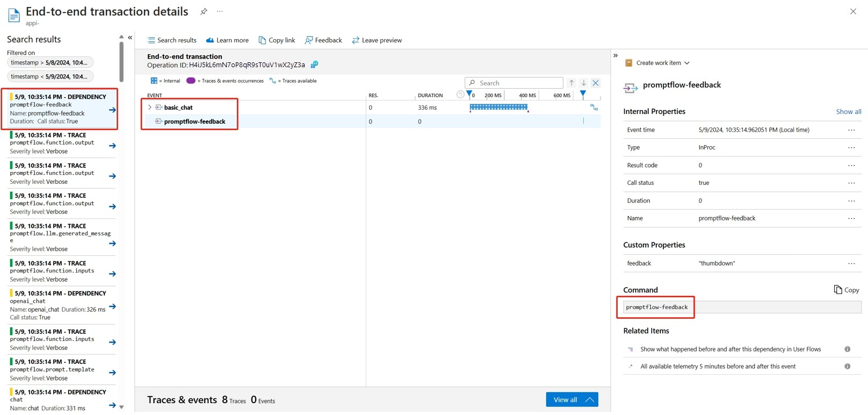The height and width of the screenshot is (415, 868).
Task: Collapse the search results panel with double chevron
Action: click(130, 38)
